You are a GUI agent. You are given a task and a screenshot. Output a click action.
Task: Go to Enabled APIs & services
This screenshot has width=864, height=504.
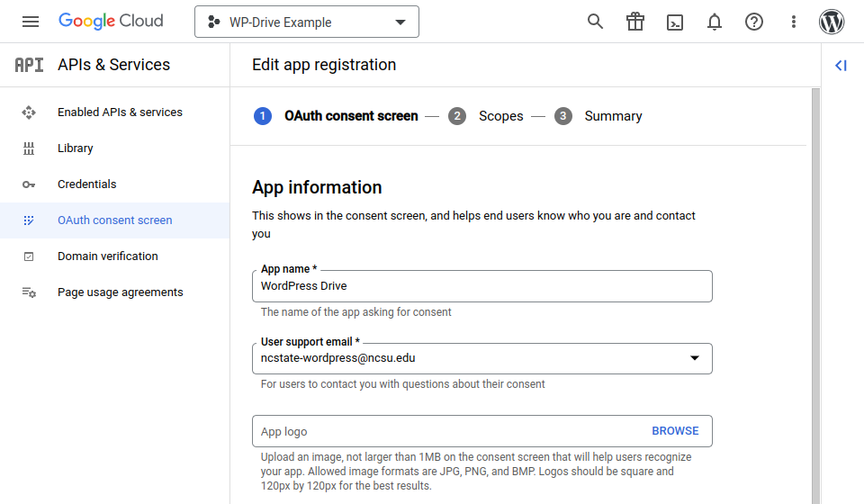120,112
